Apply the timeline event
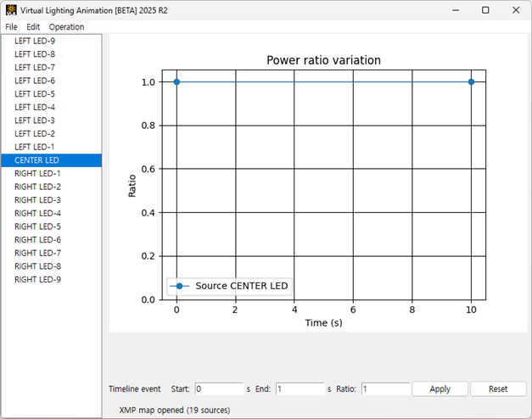 point(440,388)
